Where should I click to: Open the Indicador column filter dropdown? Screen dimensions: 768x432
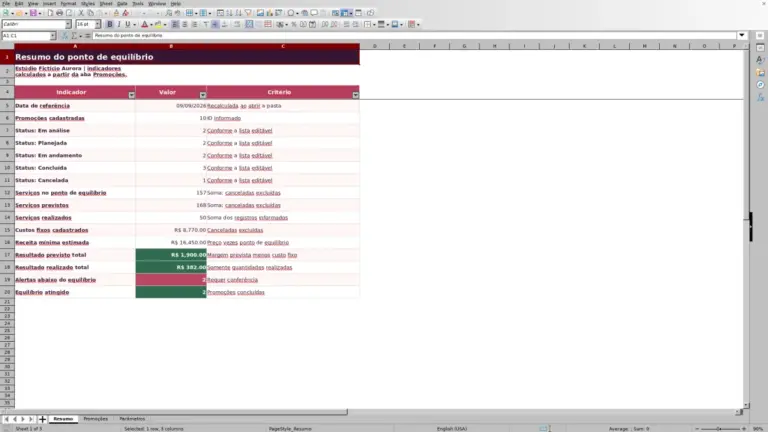[x=131, y=95]
